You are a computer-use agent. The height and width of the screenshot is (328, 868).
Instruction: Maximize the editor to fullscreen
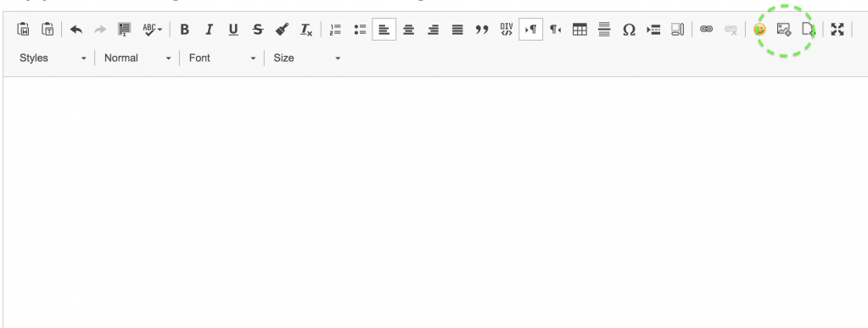coord(837,30)
